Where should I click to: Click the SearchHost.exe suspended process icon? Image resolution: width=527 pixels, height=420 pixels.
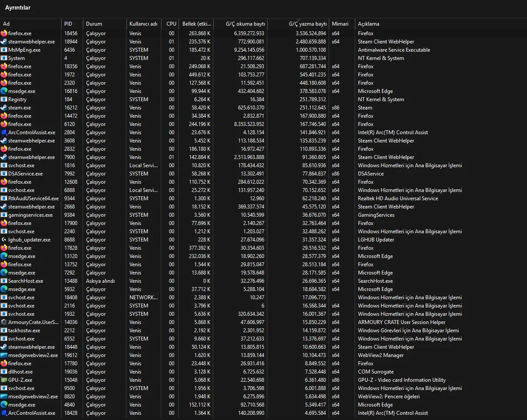(4, 281)
